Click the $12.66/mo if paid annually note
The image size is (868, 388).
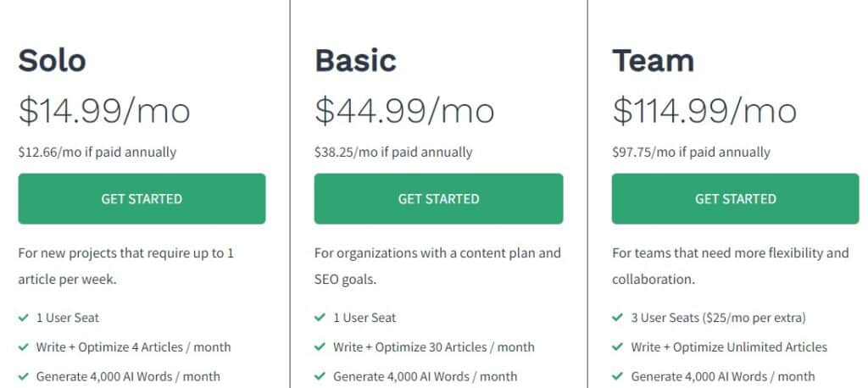[x=97, y=152]
